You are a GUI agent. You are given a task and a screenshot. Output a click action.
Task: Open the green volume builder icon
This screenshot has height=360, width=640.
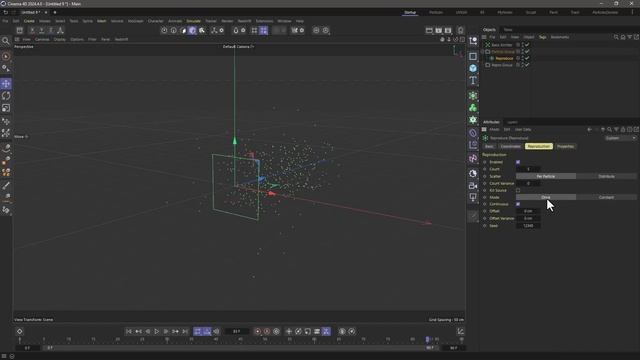click(x=473, y=108)
